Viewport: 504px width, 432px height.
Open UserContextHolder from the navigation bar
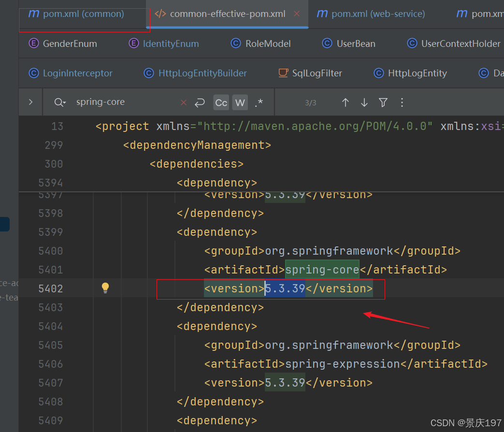point(459,43)
